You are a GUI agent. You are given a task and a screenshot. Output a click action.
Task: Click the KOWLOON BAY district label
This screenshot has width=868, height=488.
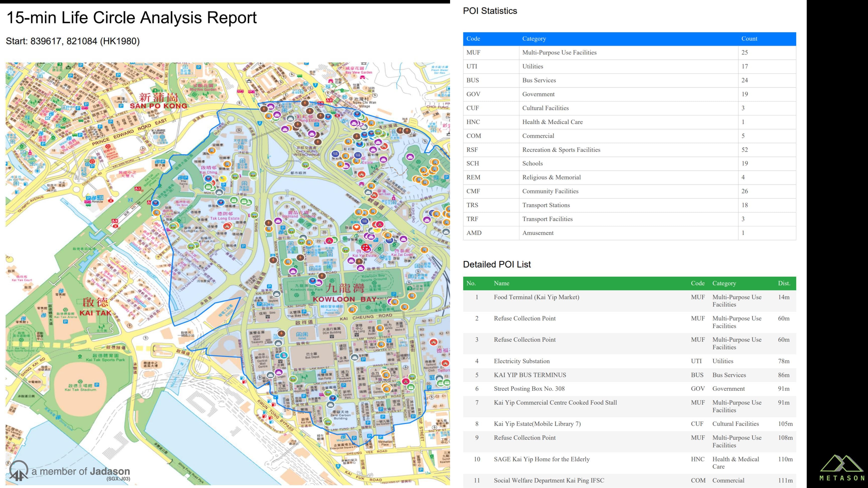[345, 299]
